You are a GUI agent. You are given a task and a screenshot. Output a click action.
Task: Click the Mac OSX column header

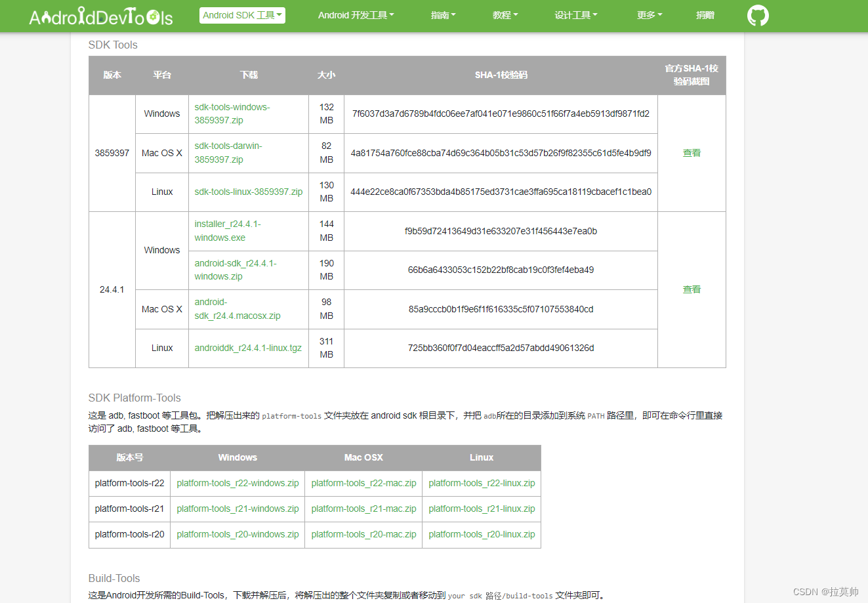click(363, 457)
